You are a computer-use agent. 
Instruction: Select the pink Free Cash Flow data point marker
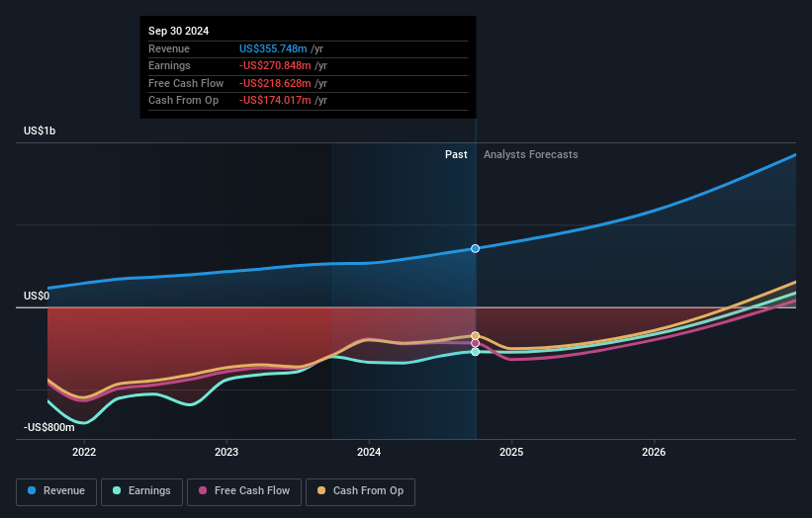click(476, 344)
